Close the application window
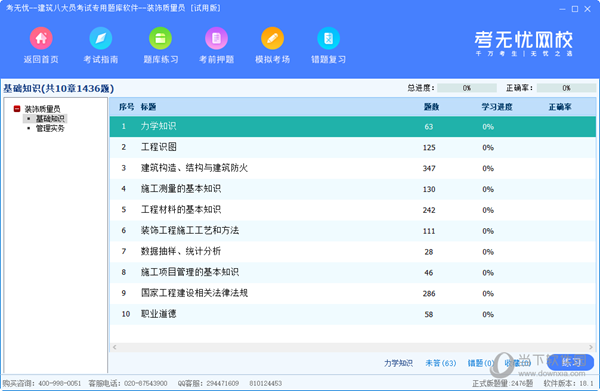Viewport: 600px width, 391px height. coord(588,9)
